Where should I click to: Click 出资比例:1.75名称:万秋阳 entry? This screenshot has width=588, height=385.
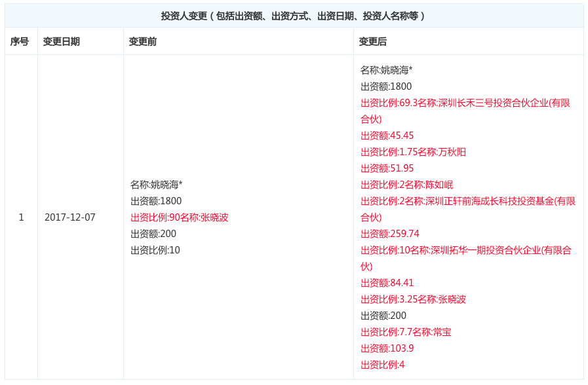tap(413, 152)
